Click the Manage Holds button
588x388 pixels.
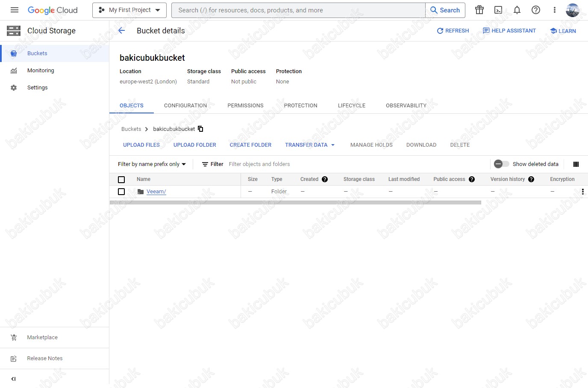point(371,145)
